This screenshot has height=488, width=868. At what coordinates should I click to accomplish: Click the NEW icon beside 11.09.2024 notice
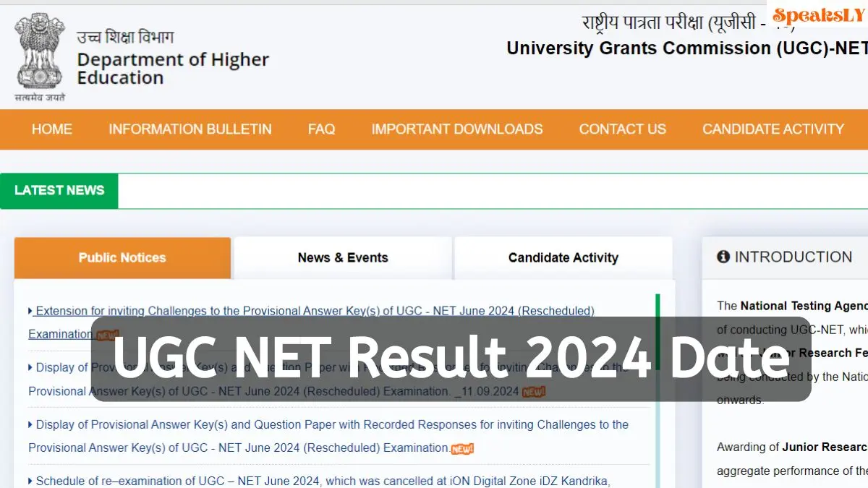[x=532, y=392]
